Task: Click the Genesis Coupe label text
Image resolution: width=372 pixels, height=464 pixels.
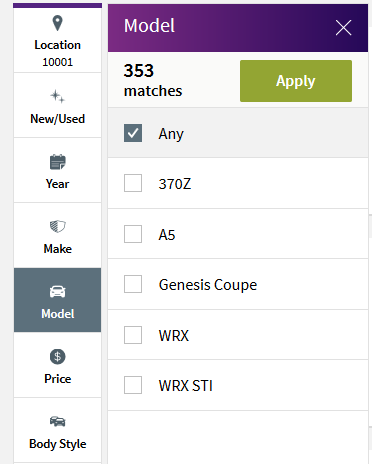Action: pos(208,285)
